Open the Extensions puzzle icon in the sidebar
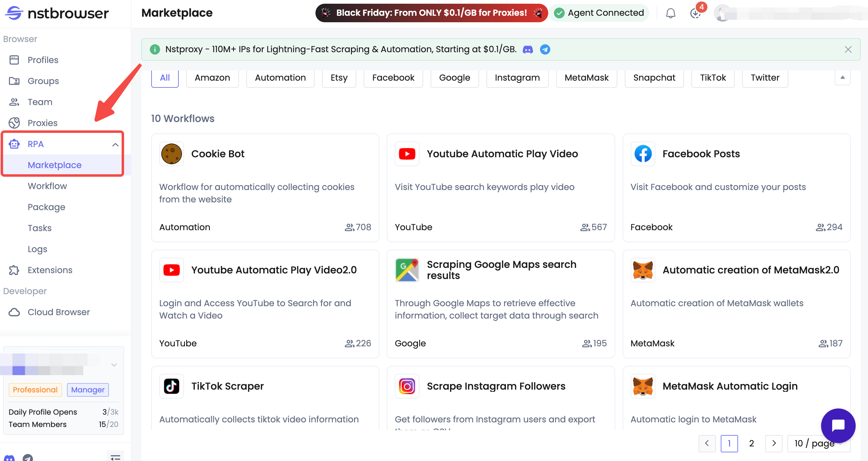The image size is (868, 461). tap(14, 270)
